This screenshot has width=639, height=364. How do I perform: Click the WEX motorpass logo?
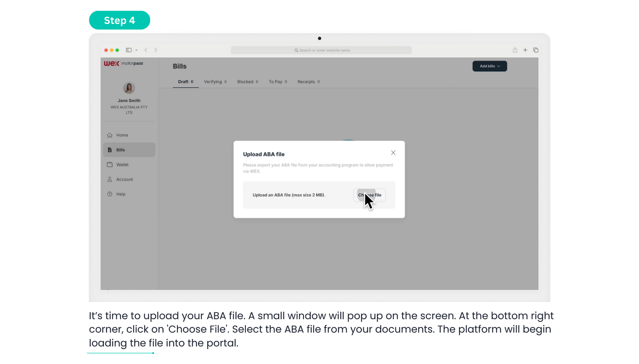[123, 64]
